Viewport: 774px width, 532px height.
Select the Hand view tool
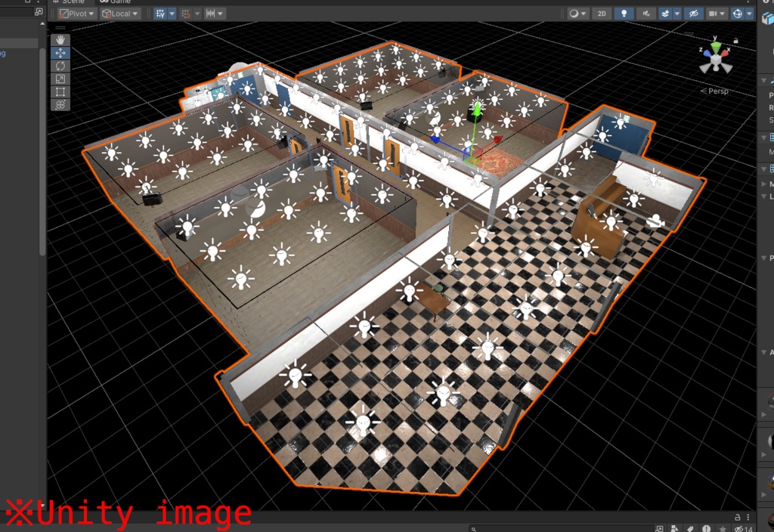[60, 39]
